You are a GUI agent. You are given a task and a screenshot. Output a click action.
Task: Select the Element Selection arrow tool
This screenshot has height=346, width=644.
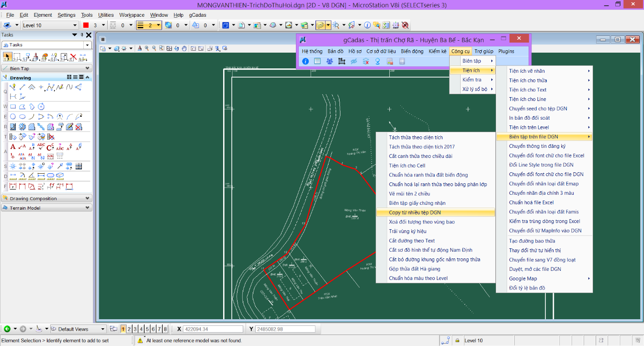click(7, 57)
